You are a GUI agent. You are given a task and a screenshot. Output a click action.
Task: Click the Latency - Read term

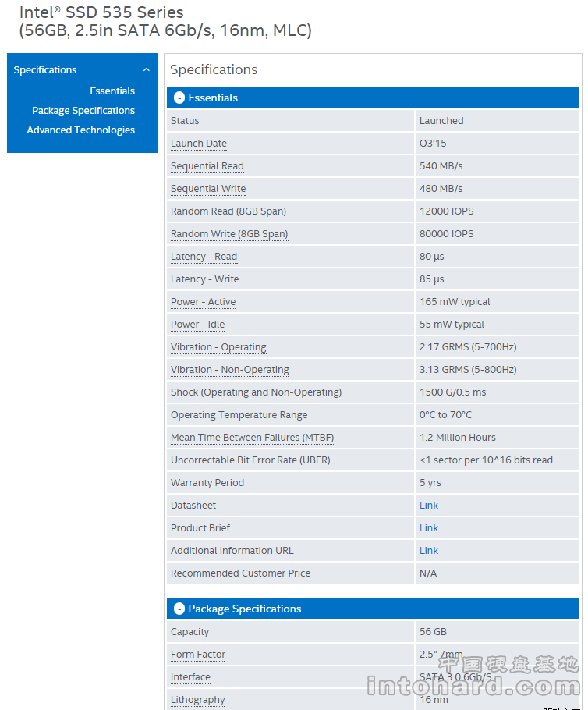tap(204, 256)
